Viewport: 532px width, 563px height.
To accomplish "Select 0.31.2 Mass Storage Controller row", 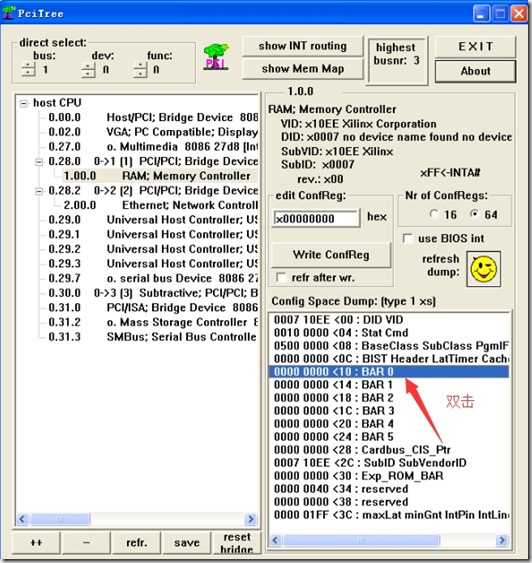I will tap(153, 322).
